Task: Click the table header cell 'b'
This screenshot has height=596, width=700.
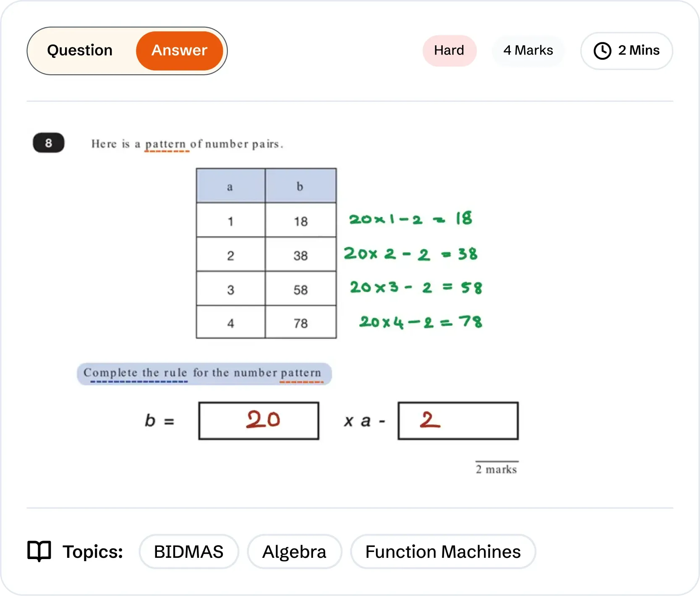Action: (x=300, y=186)
